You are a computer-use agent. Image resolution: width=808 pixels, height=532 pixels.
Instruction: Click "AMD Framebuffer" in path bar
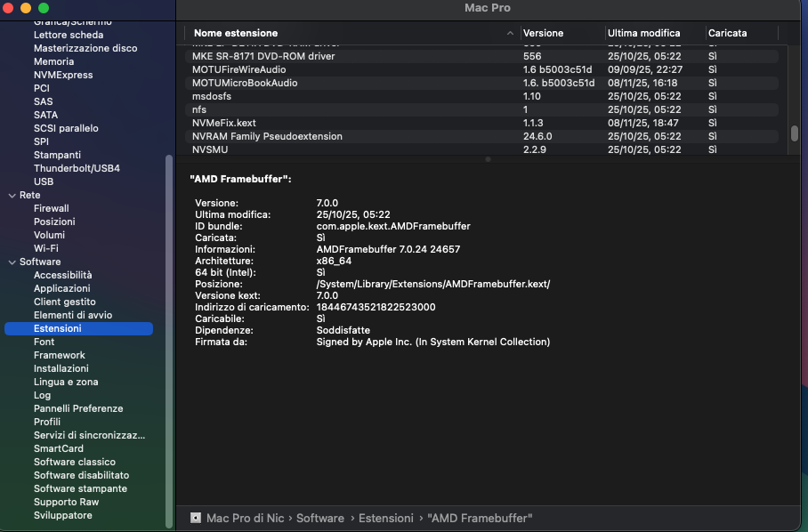(480, 518)
